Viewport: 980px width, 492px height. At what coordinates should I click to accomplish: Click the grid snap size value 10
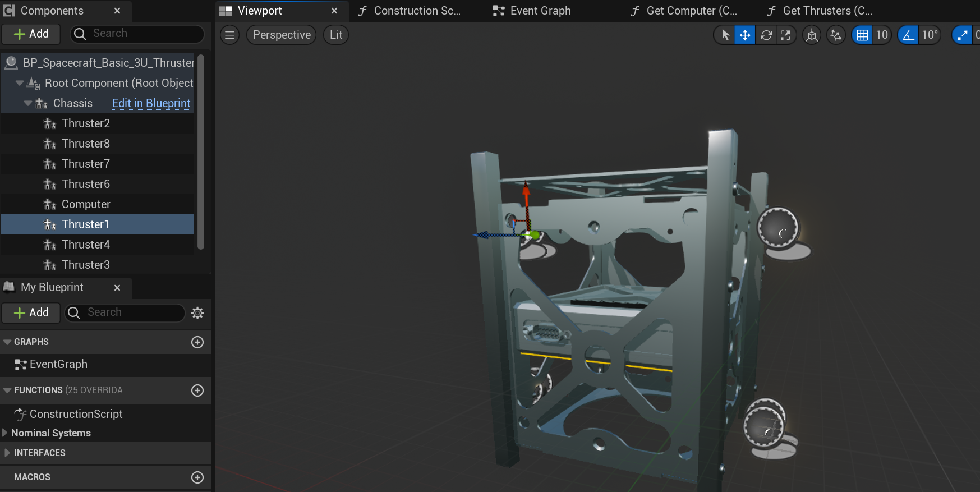pos(882,35)
